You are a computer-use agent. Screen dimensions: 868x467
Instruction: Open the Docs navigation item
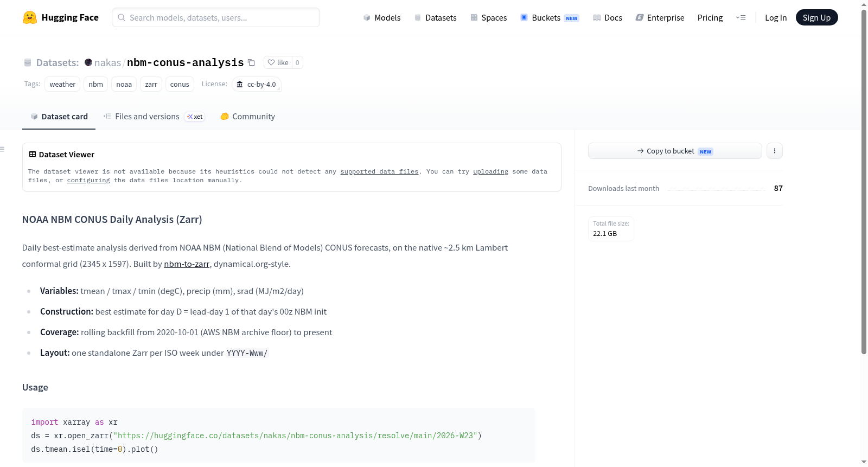[x=607, y=17]
